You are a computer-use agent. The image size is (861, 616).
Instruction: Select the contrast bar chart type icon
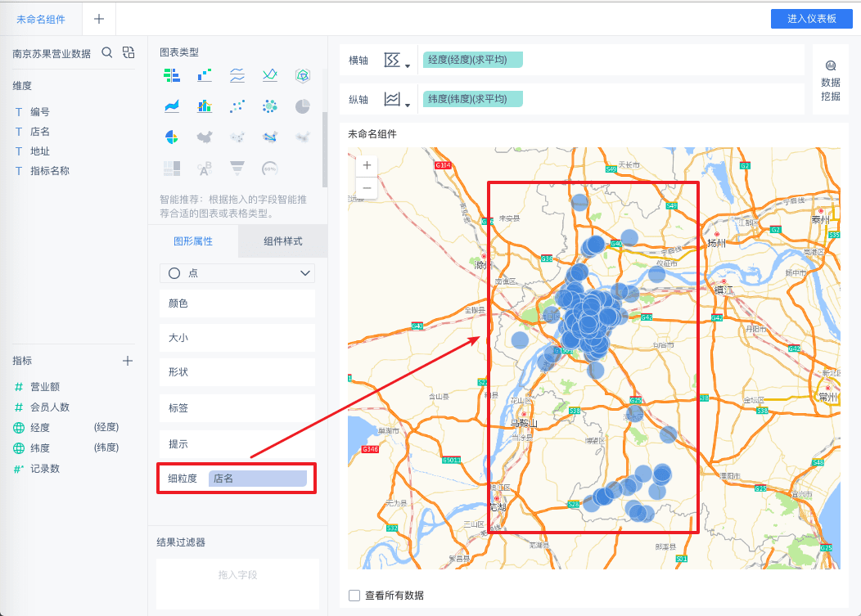(172, 75)
